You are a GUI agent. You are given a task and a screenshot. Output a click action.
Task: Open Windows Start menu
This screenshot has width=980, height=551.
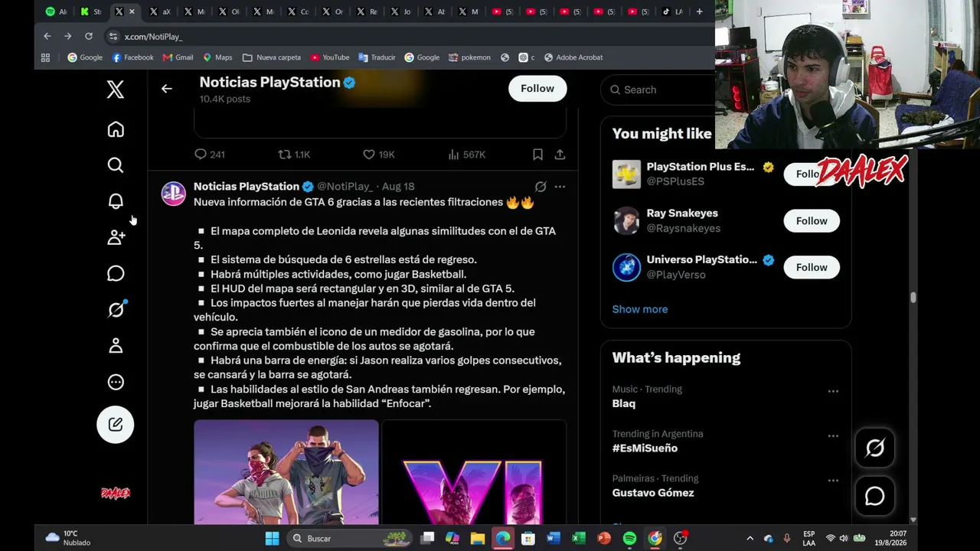click(272, 538)
